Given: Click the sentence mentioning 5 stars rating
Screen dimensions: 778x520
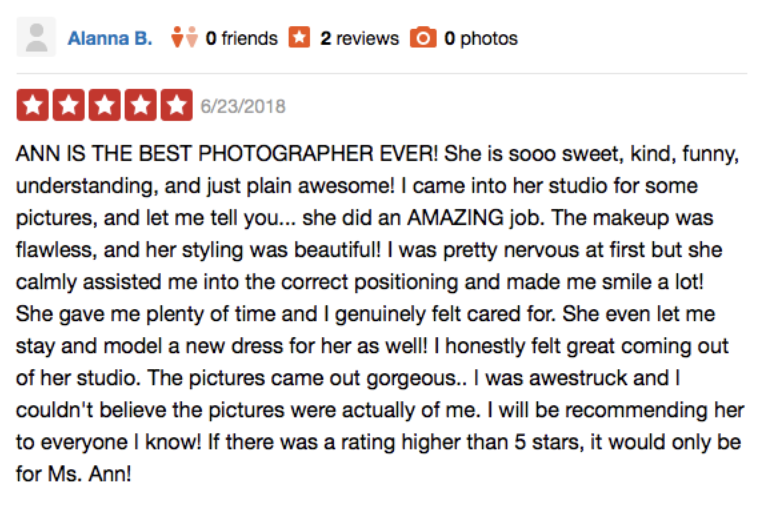Looking at the screenshot, I should tap(378, 457).
